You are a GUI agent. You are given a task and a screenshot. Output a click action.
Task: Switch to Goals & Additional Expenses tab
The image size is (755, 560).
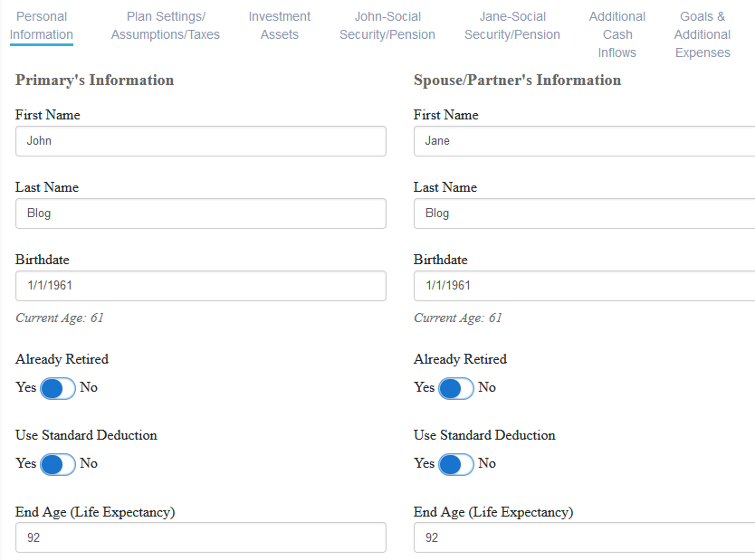tap(702, 34)
